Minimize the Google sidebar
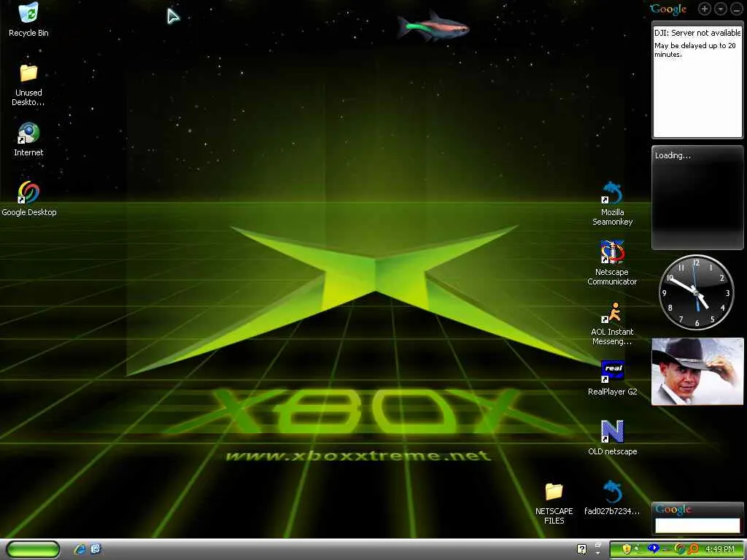The image size is (747, 560). point(736,9)
